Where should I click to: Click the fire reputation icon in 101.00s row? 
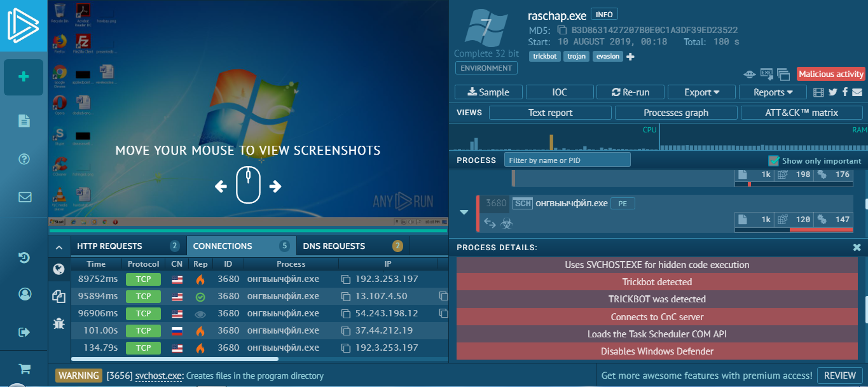(200, 330)
